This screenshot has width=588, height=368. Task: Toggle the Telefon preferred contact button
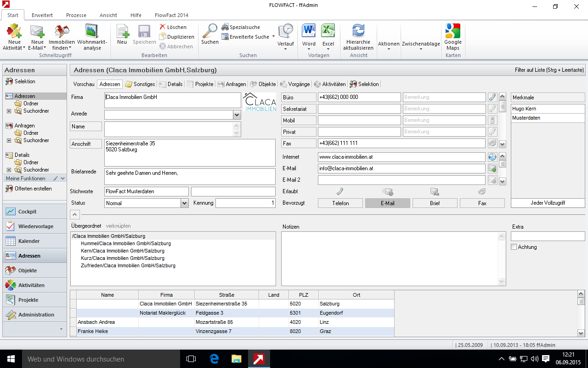click(x=340, y=203)
